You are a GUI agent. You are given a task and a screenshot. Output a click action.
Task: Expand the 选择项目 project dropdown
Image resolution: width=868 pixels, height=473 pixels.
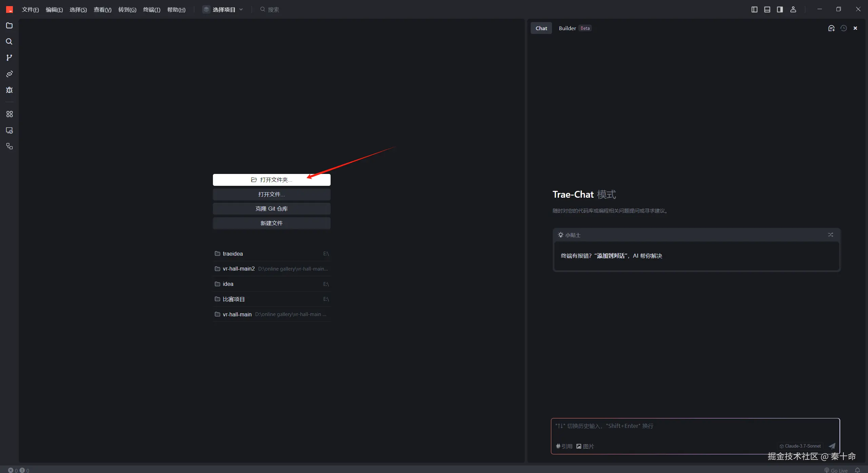click(x=223, y=9)
